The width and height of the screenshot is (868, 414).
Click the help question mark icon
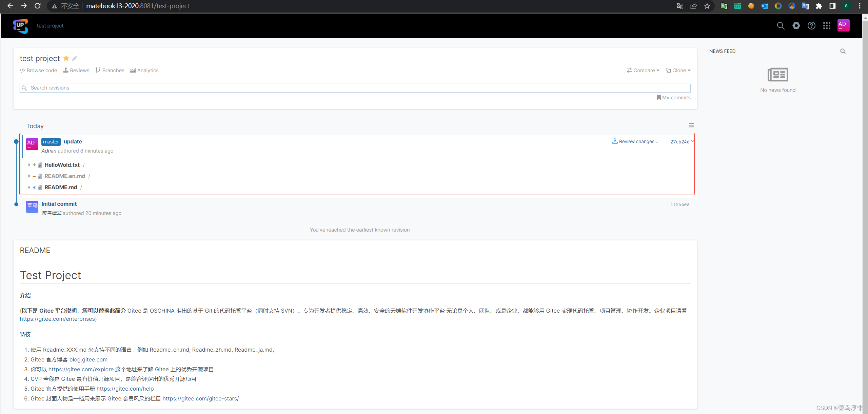[x=811, y=26]
